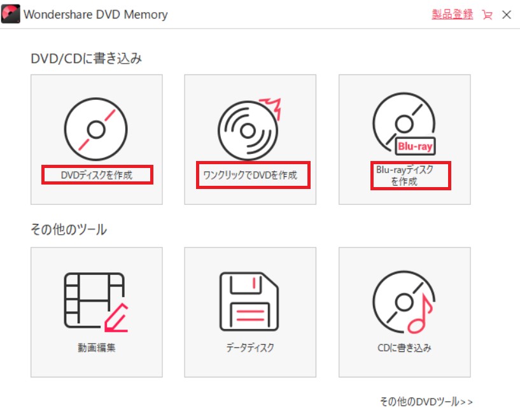Select the floppy disk data disc icon

pyautogui.click(x=249, y=302)
